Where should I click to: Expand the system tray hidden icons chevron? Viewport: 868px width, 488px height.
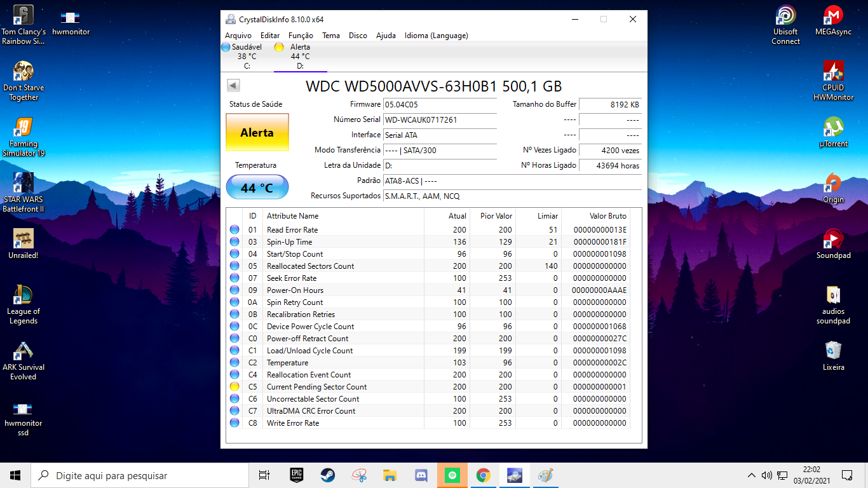(x=752, y=475)
